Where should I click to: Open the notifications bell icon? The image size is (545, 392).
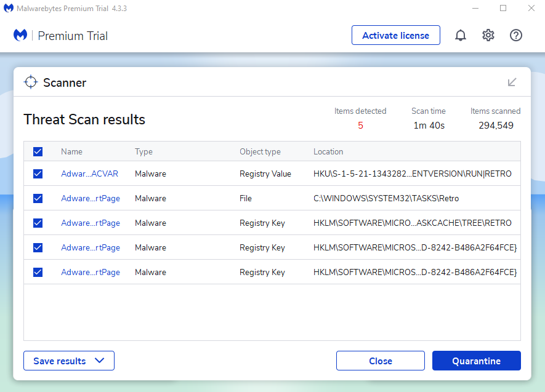click(x=461, y=35)
